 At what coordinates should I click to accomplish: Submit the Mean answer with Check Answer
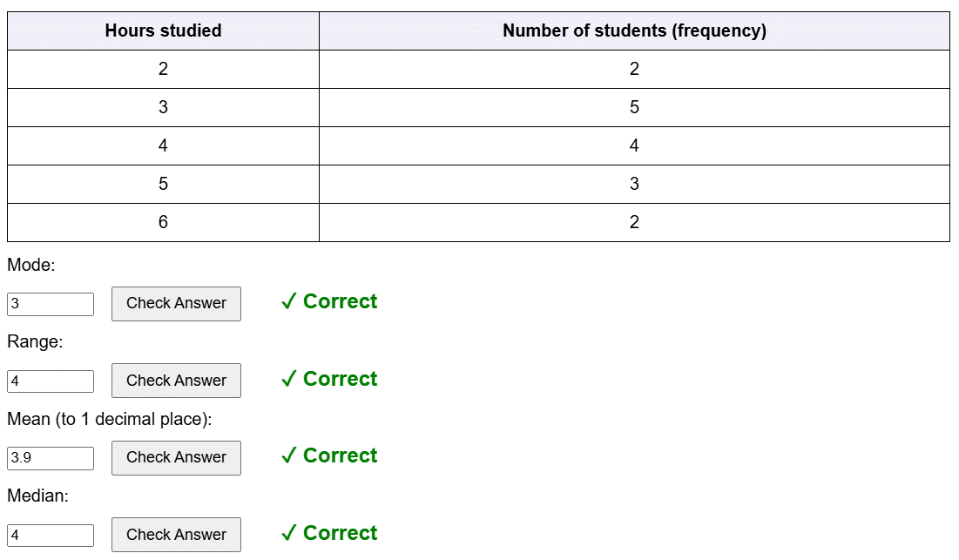[176, 457]
